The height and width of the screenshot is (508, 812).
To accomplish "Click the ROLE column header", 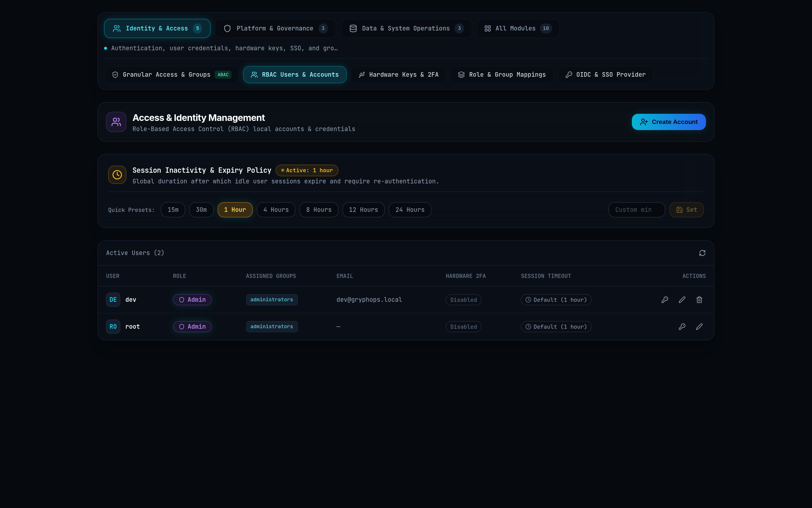I will point(179,276).
